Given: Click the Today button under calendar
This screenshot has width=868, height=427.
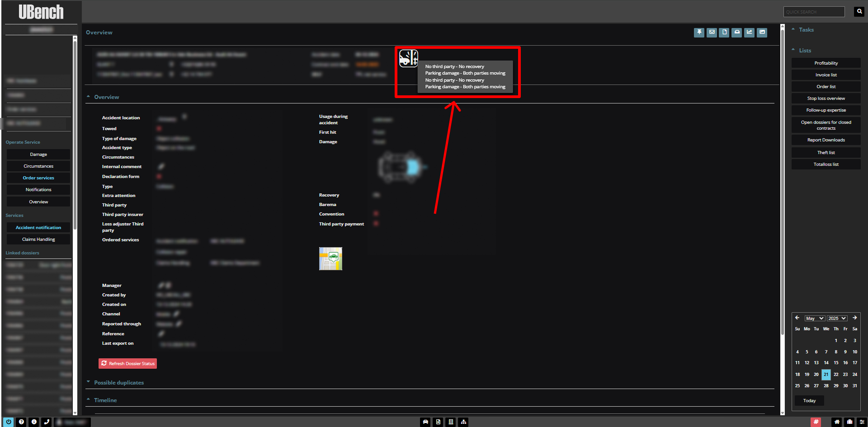Looking at the screenshot, I should (x=809, y=400).
